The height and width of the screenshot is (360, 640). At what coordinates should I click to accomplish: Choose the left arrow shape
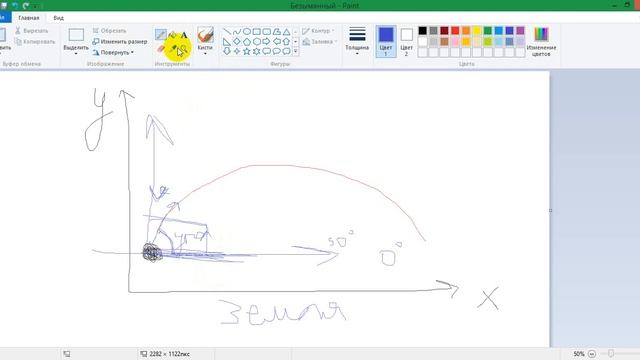pos(277,41)
